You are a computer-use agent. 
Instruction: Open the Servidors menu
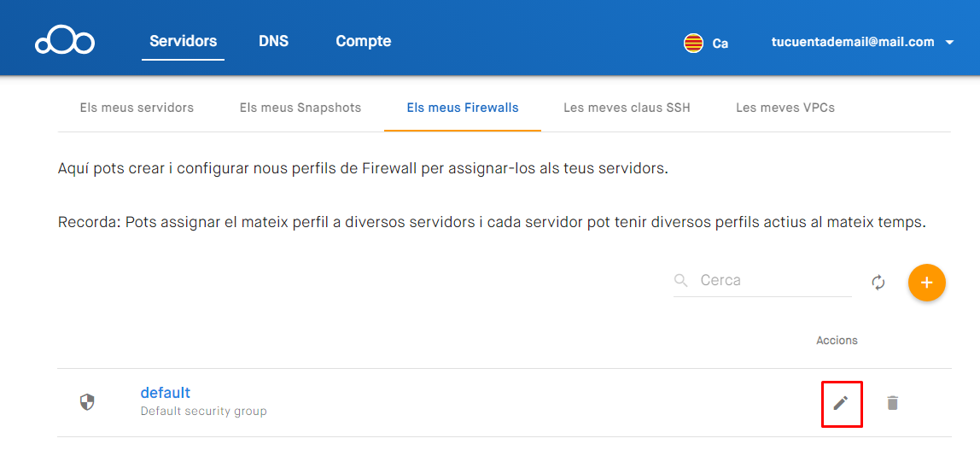(x=183, y=41)
